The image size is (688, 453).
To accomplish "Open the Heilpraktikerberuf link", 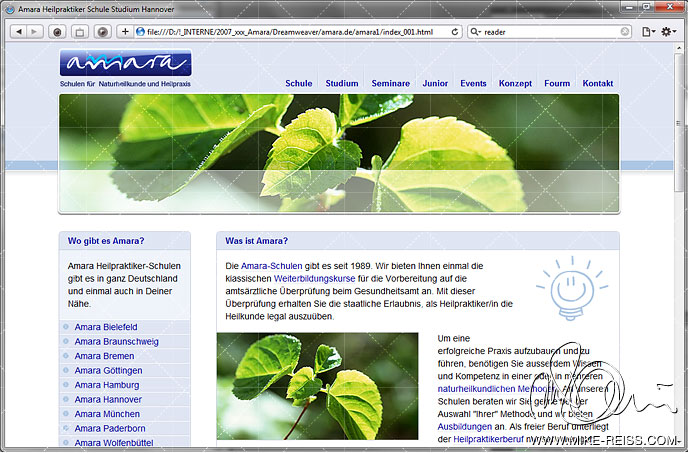I will 488,439.
